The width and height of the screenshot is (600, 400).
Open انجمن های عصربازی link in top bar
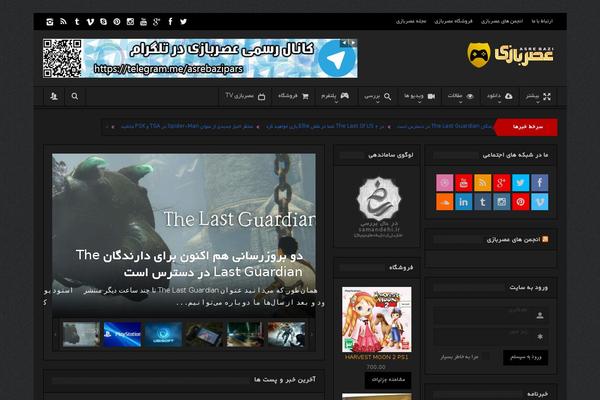click(502, 21)
